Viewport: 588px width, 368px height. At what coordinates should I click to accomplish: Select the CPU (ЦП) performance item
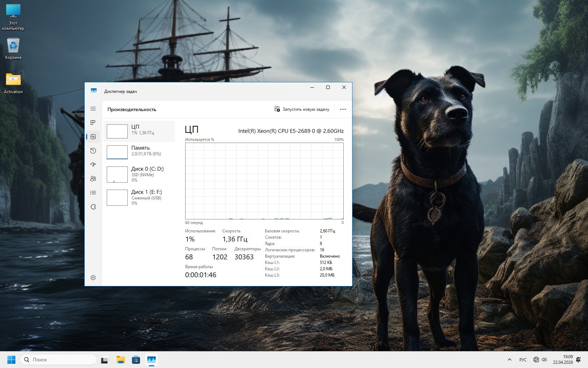click(x=139, y=131)
